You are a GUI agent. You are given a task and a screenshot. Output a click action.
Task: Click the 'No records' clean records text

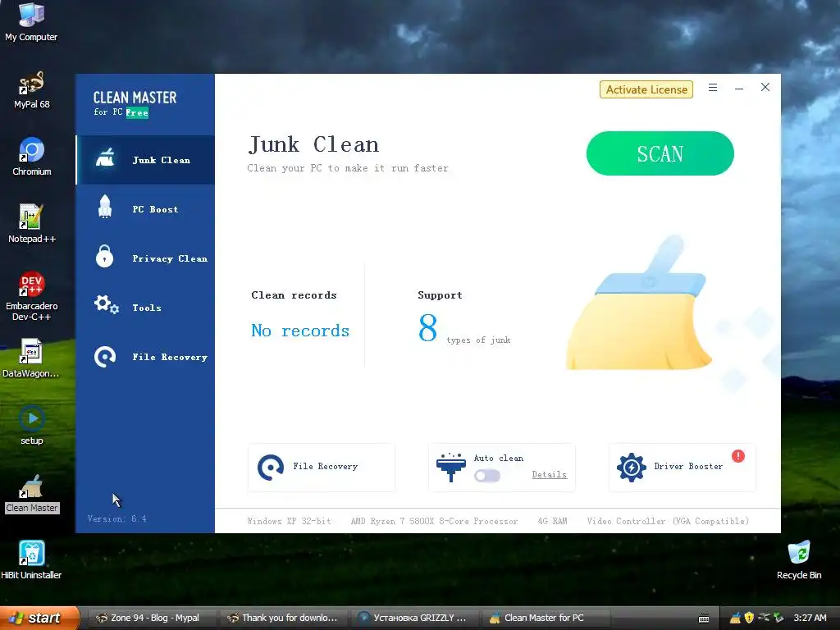300,331
